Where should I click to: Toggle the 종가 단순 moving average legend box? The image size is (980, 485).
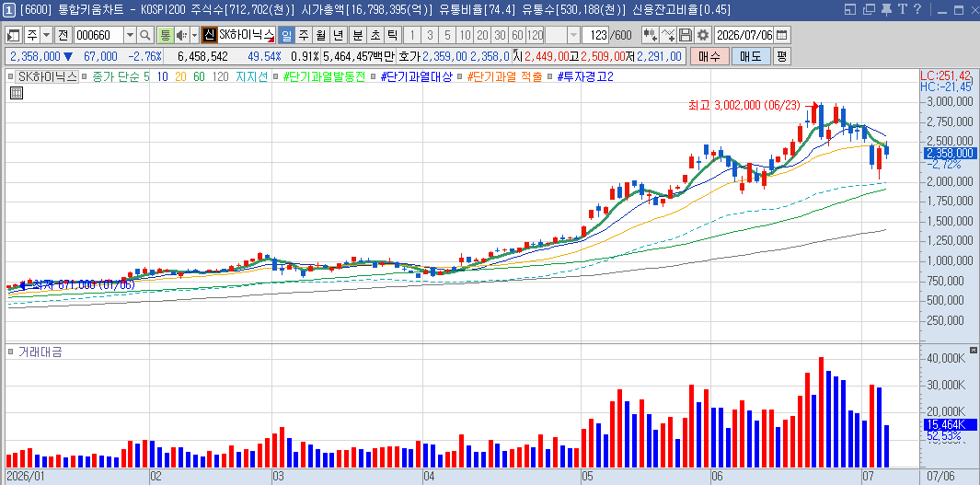[x=85, y=77]
